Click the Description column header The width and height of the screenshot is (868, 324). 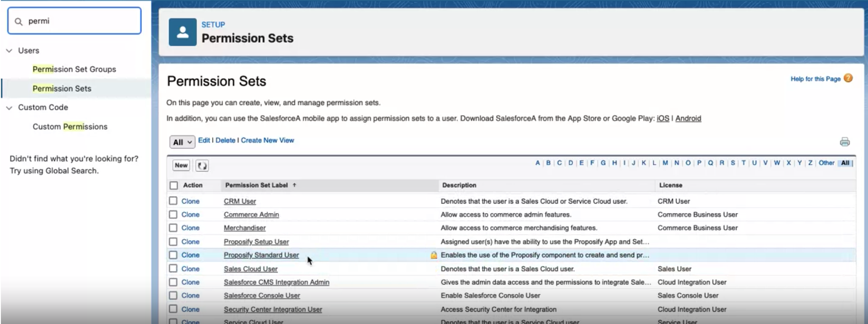point(459,185)
